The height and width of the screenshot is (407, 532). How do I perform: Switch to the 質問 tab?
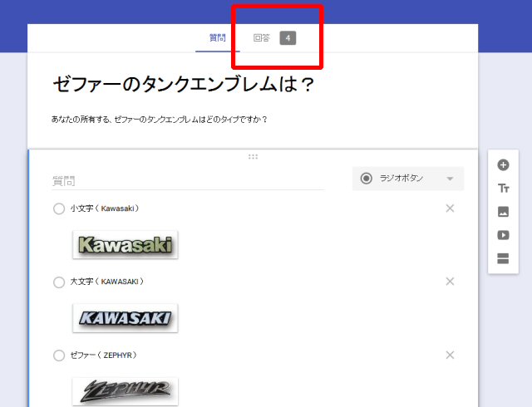pos(218,37)
